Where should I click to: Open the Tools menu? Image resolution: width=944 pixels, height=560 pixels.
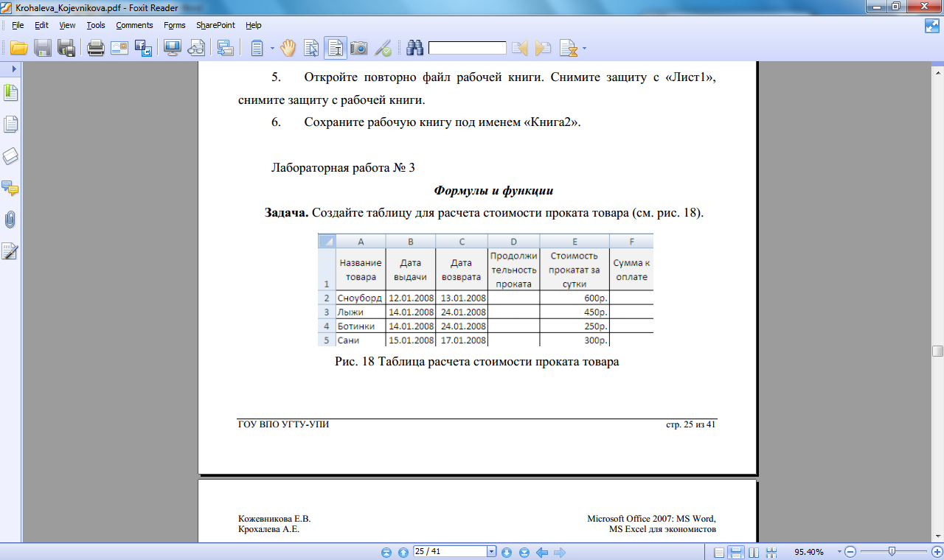click(x=96, y=25)
